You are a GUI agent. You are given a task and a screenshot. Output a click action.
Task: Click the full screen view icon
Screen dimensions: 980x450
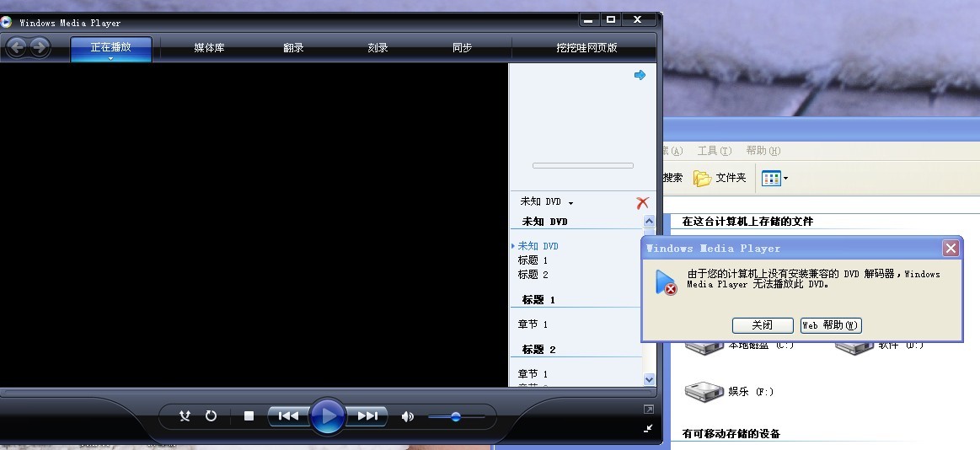point(648,410)
